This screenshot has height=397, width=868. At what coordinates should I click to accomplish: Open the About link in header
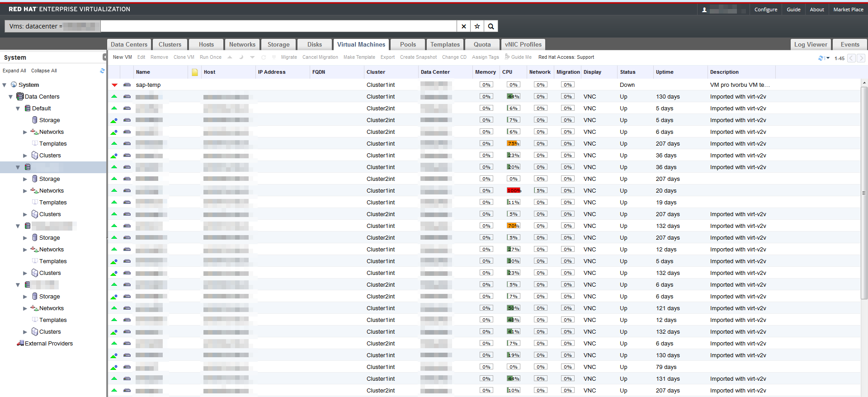(x=817, y=9)
